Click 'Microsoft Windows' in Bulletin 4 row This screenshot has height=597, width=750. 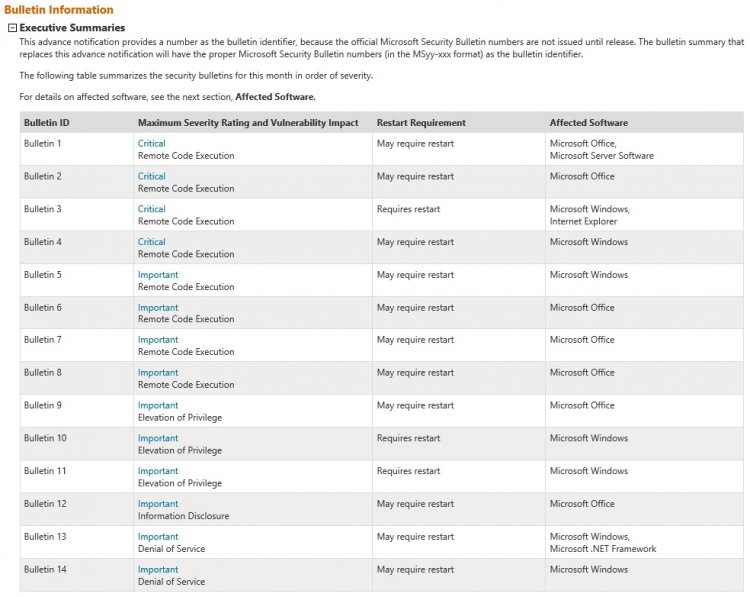pos(589,242)
